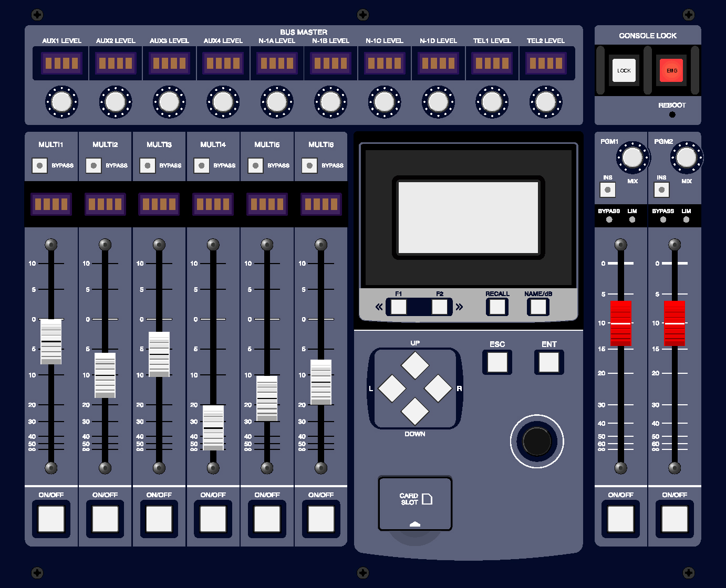
Task: Switch MULTI1 channel ON/OFF
Action: tap(51, 519)
